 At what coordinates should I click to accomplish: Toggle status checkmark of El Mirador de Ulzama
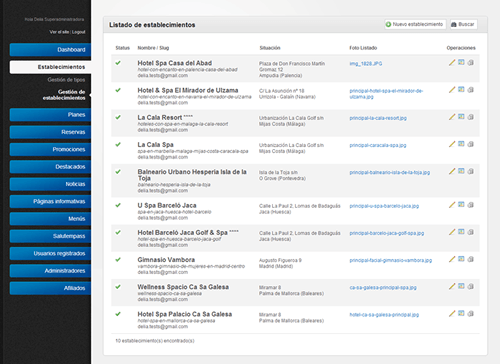click(118, 90)
